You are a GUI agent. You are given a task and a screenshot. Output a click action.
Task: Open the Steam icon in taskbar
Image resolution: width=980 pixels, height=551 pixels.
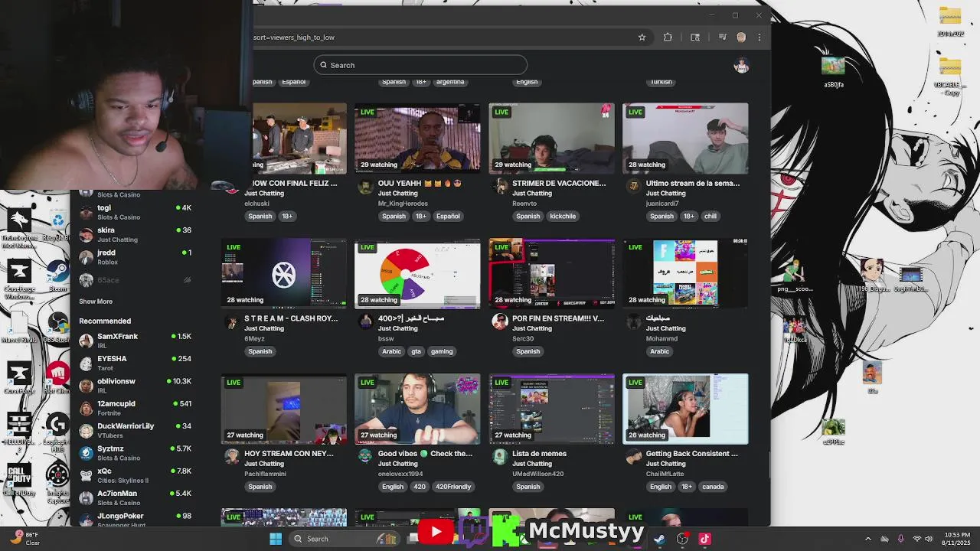(659, 539)
